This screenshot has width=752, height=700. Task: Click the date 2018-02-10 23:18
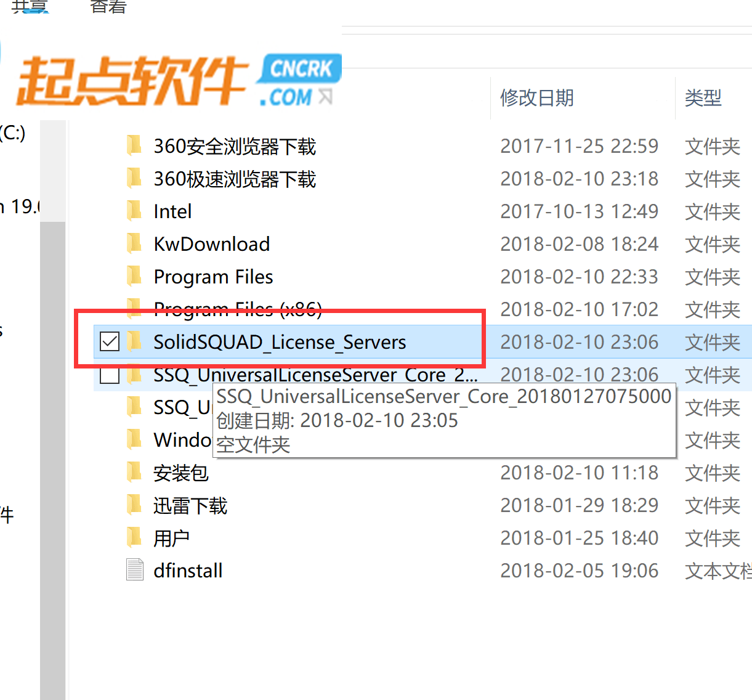click(x=579, y=179)
